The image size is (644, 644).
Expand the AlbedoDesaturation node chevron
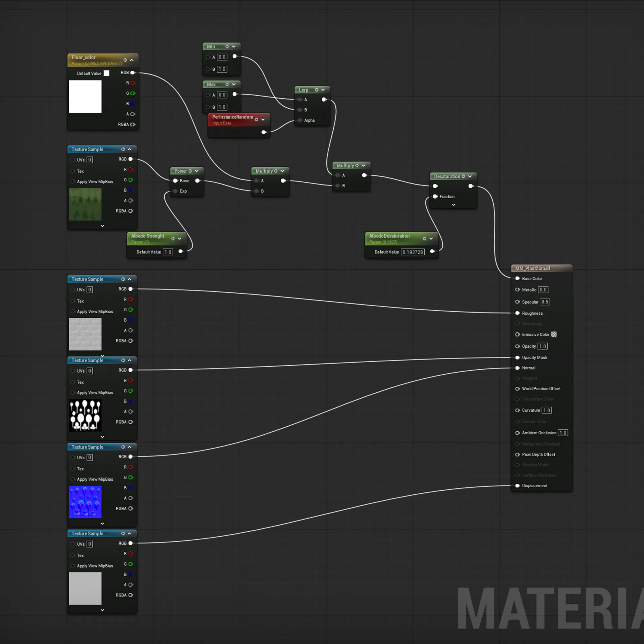(x=431, y=239)
